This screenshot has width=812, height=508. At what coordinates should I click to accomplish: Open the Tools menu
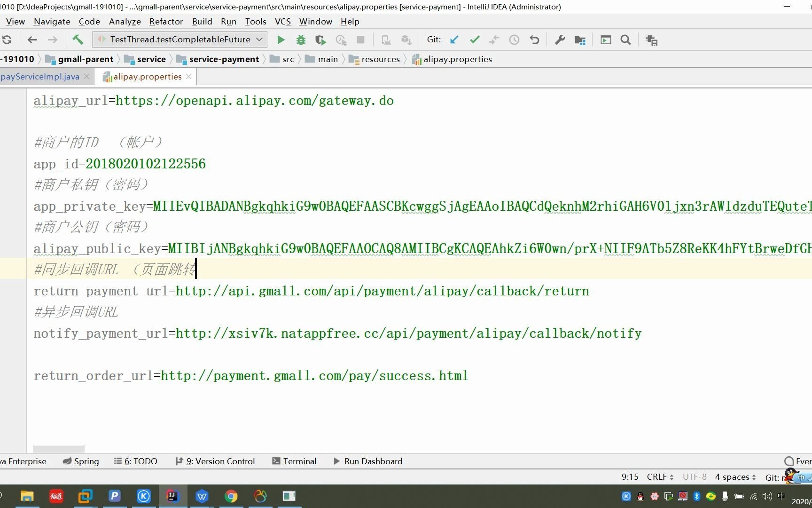pyautogui.click(x=256, y=22)
